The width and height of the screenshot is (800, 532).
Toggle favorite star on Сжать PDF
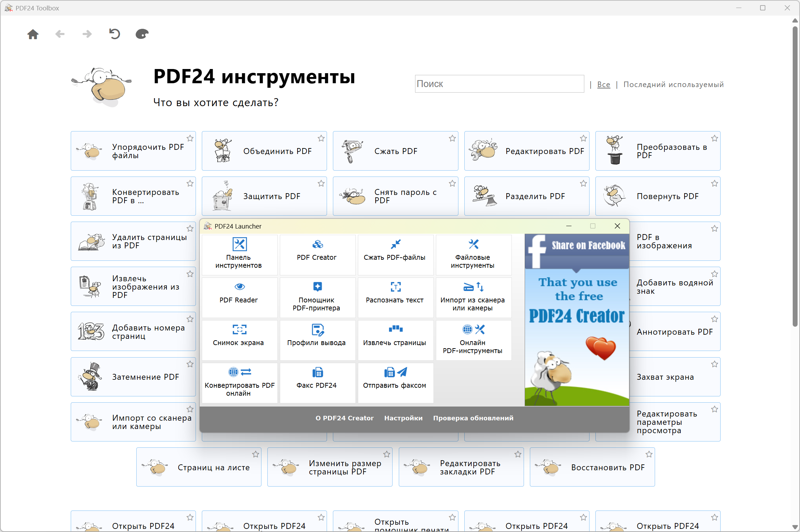(452, 138)
